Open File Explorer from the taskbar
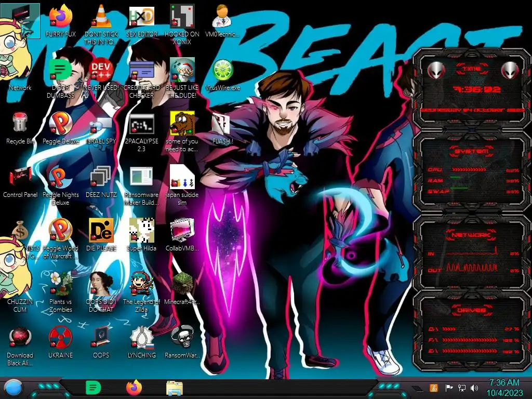The width and height of the screenshot is (532, 399). click(175, 388)
